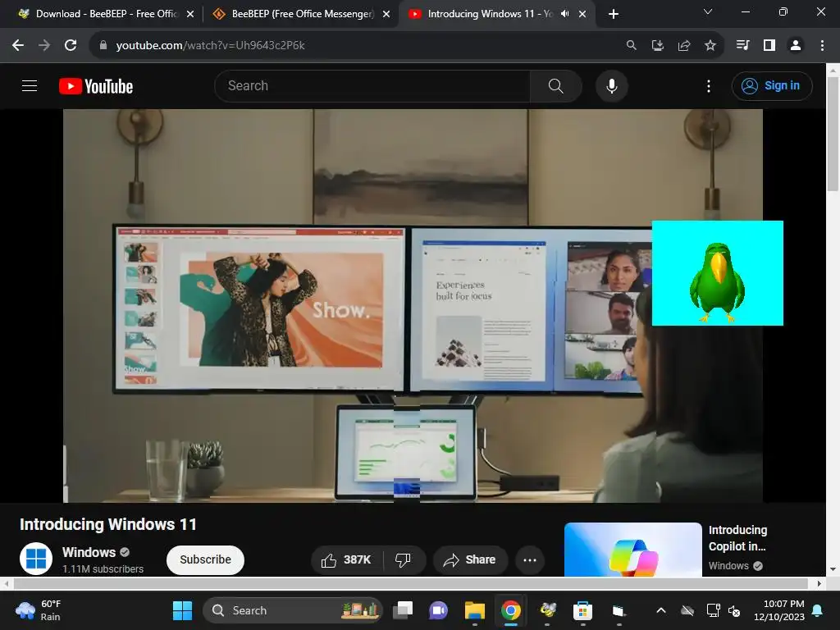
Task: Show hidden system tray icons
Action: [661, 610]
